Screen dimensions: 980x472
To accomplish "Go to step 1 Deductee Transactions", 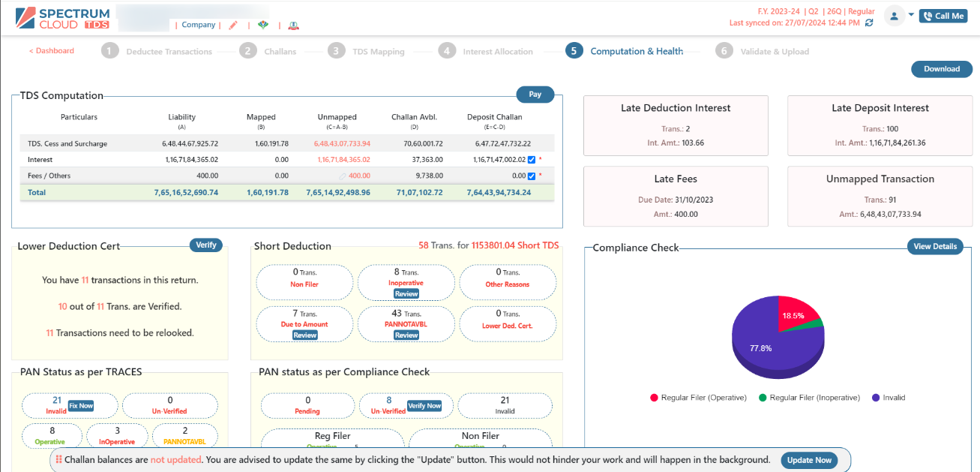I will pos(157,51).
